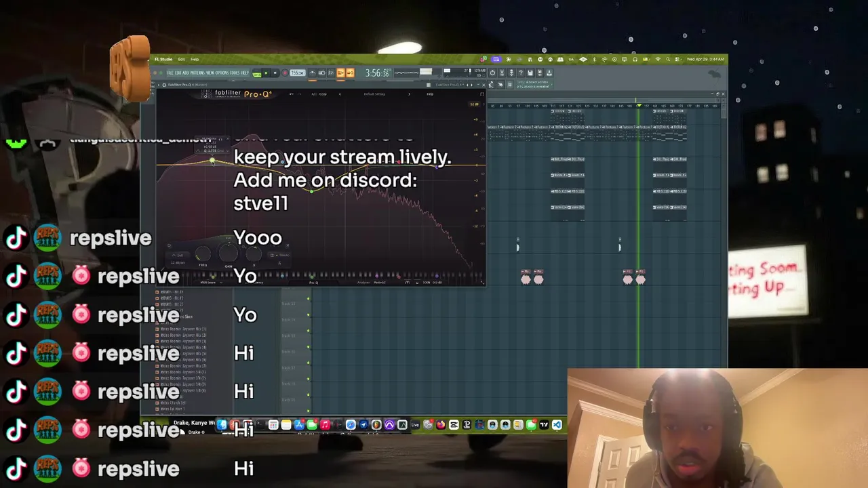Click Pro-Q Copy button
The image size is (868, 488).
click(x=323, y=94)
